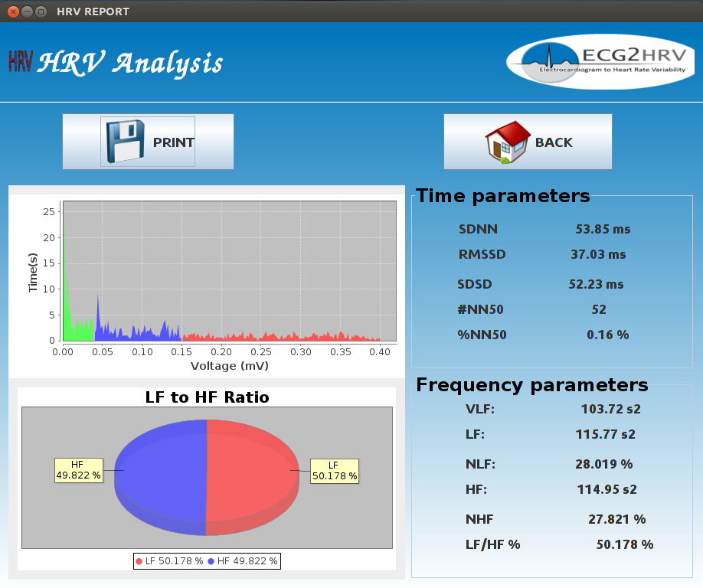The image size is (703, 588).
Task: Click the floppy disk icon on PRINT
Action: (x=124, y=142)
